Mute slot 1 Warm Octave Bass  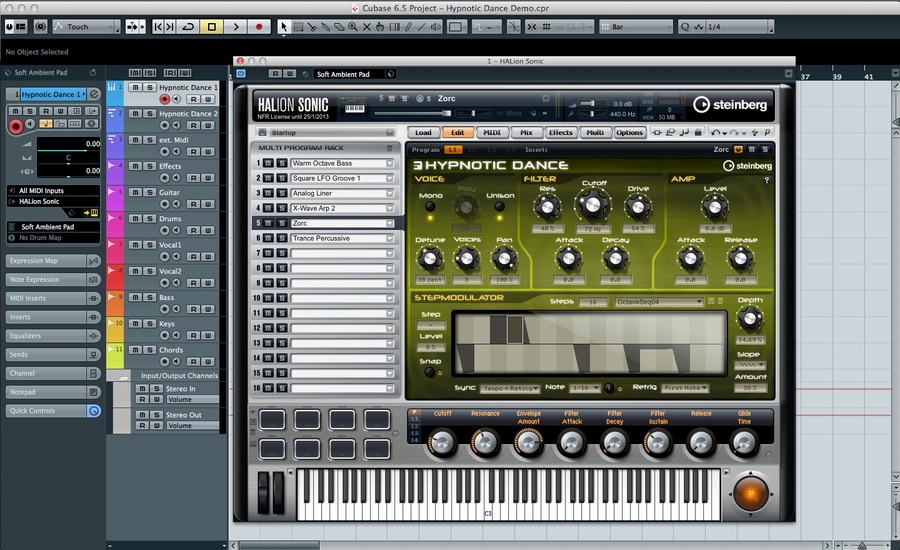[269, 163]
